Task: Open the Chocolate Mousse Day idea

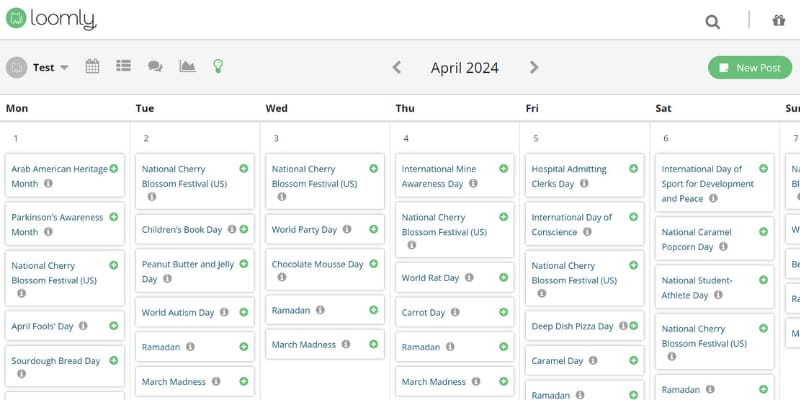Action: pyautogui.click(x=317, y=264)
